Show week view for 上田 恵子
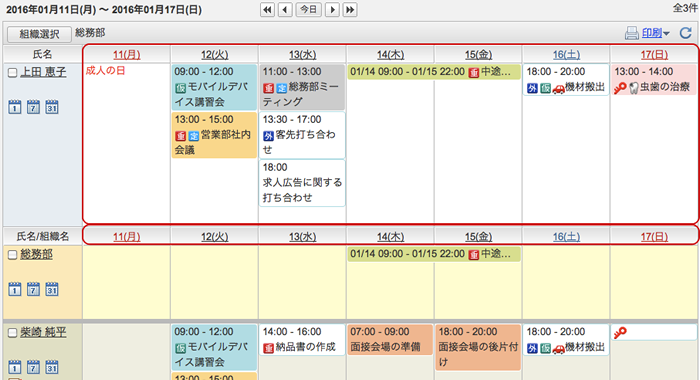Viewport: 700px width, 380px height. 33,107
